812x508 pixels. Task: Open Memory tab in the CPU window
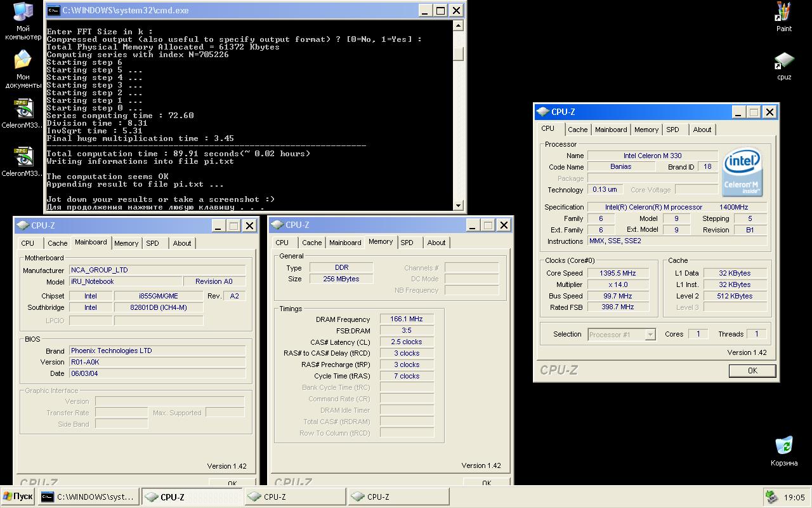pos(646,130)
